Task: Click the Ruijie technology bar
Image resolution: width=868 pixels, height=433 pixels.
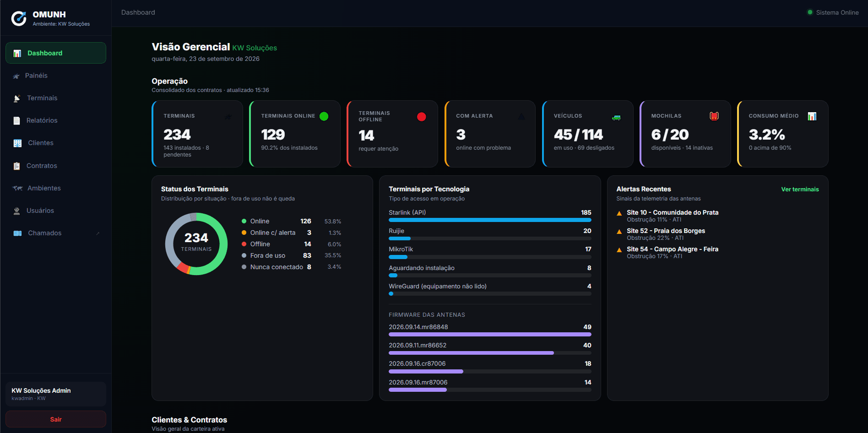Action: pos(490,238)
